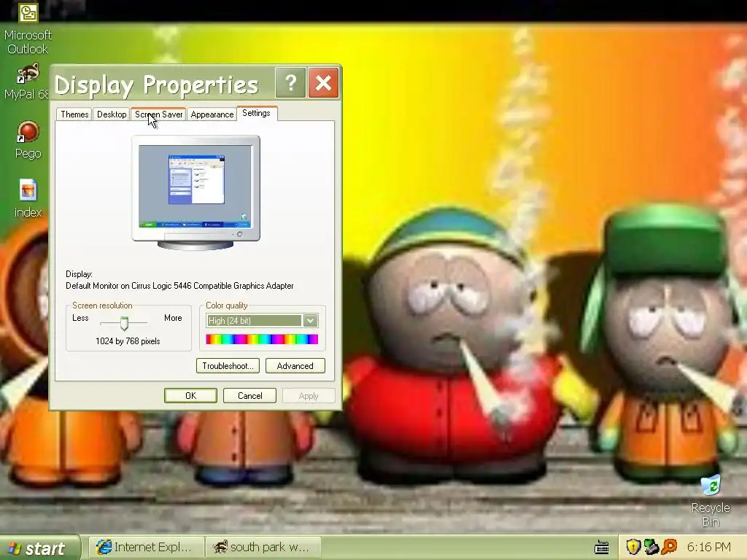Click the Display Properties title bar
Image resolution: width=747 pixels, height=560 pixels.
[162, 84]
